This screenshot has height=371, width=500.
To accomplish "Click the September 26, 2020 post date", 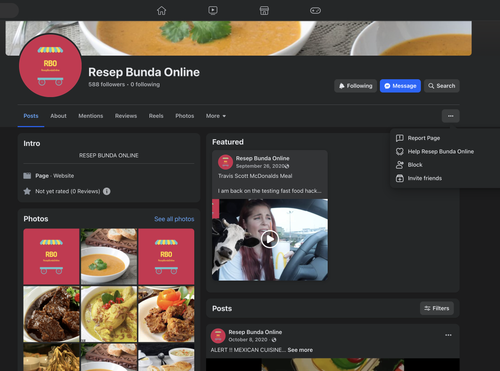I will pyautogui.click(x=260, y=166).
